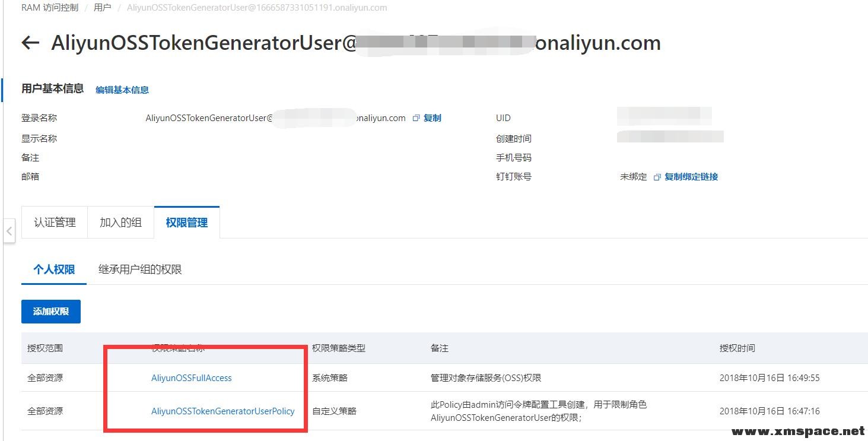
Task: Click 编辑基本信息 link
Action: click(x=122, y=90)
